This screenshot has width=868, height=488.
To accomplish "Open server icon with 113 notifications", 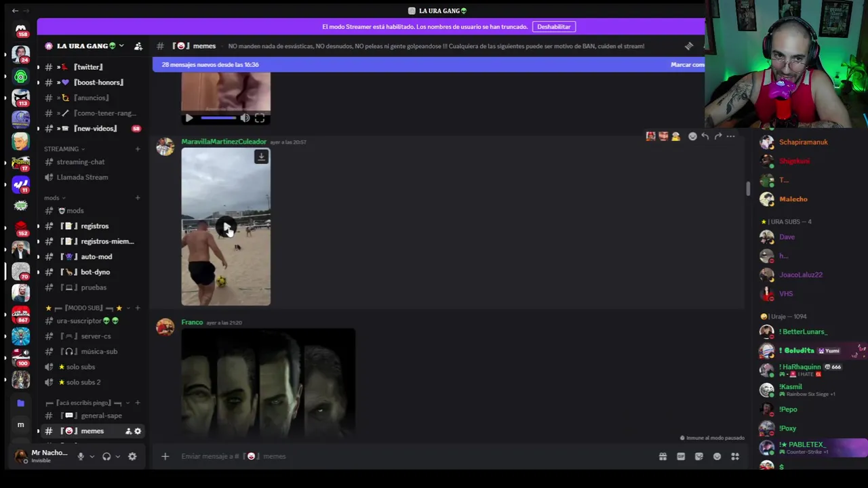I will (21, 98).
